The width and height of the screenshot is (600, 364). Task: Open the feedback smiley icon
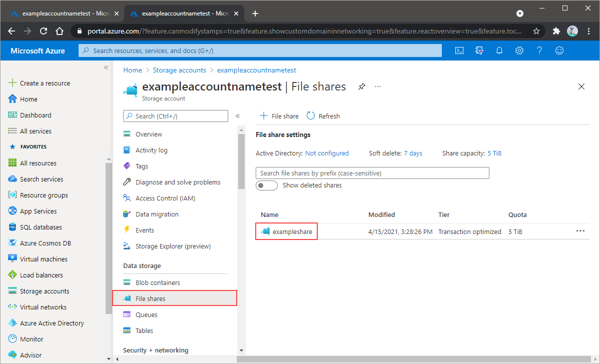(559, 50)
